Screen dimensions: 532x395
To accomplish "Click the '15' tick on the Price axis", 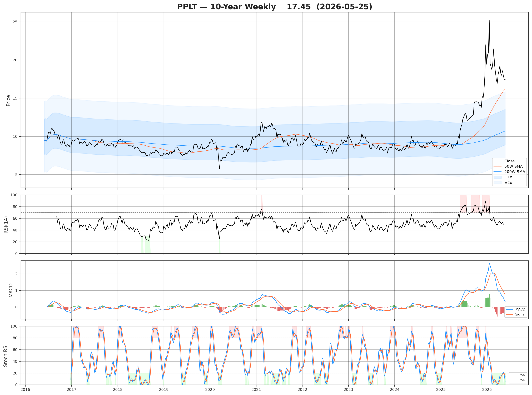I will coord(15,98).
